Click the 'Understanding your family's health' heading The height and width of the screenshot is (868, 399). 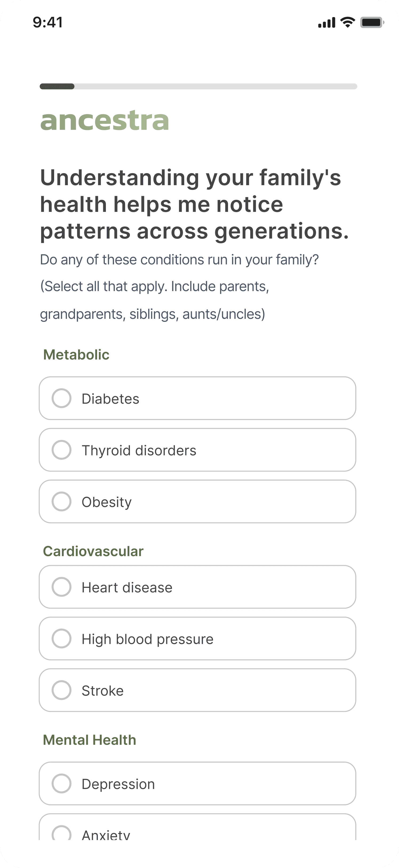click(194, 205)
